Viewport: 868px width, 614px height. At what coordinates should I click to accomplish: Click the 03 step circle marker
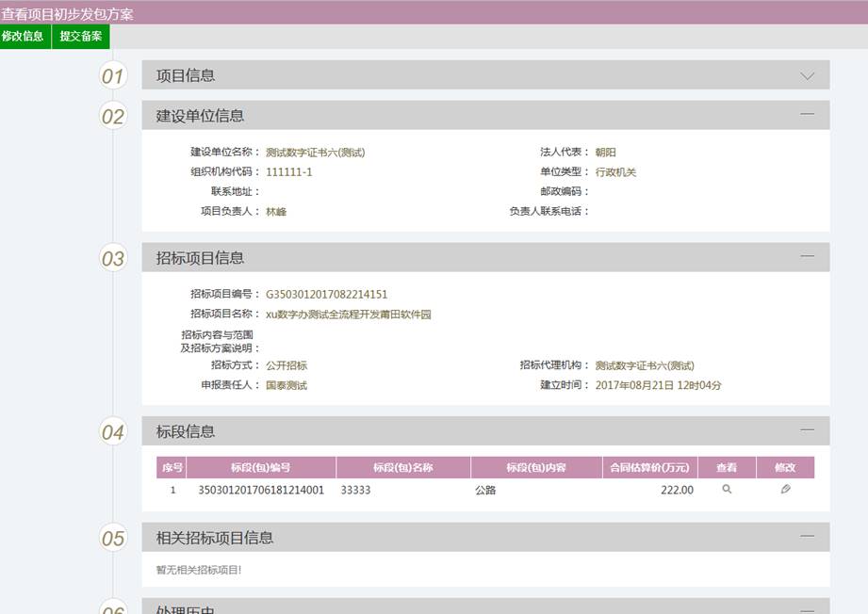coord(113,258)
